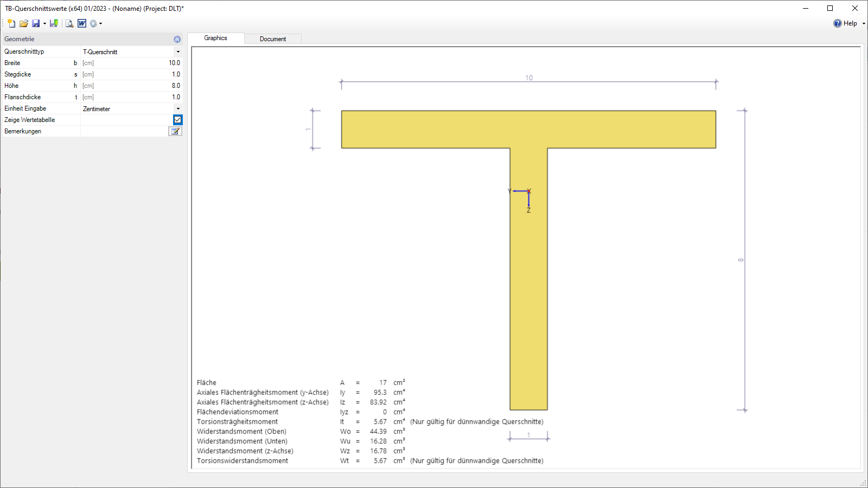Click the Flächendeviationsmoment row label
The height and width of the screenshot is (488, 868).
point(238,412)
